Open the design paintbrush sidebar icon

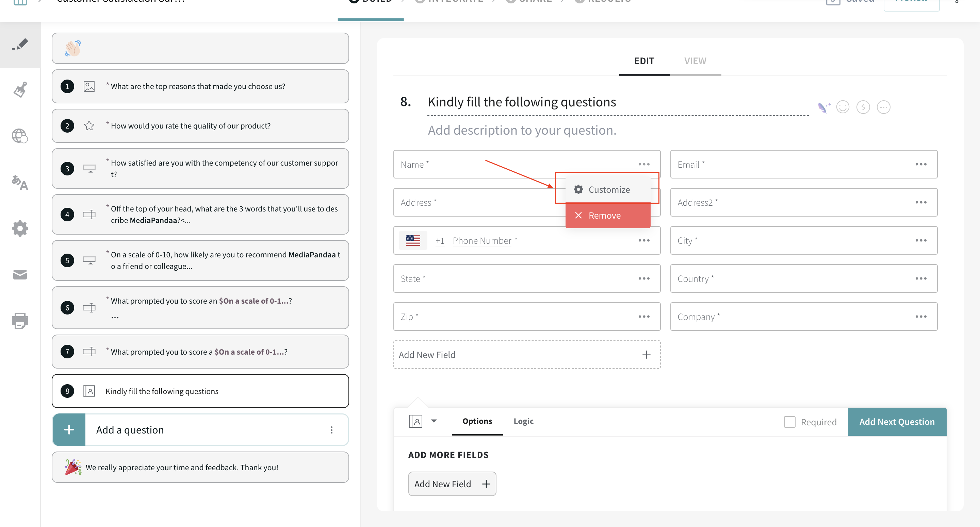[20, 90]
